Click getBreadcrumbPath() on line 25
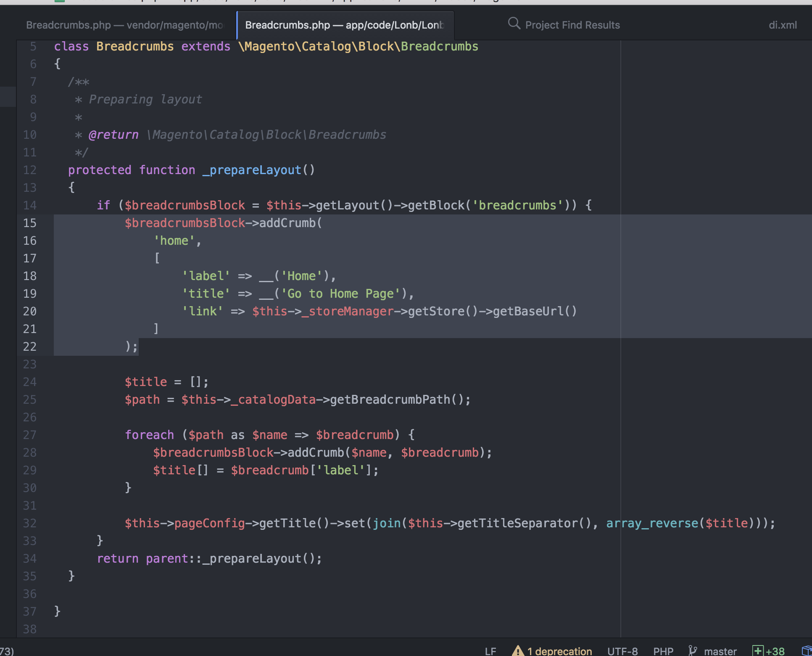This screenshot has width=812, height=656. [x=397, y=399]
